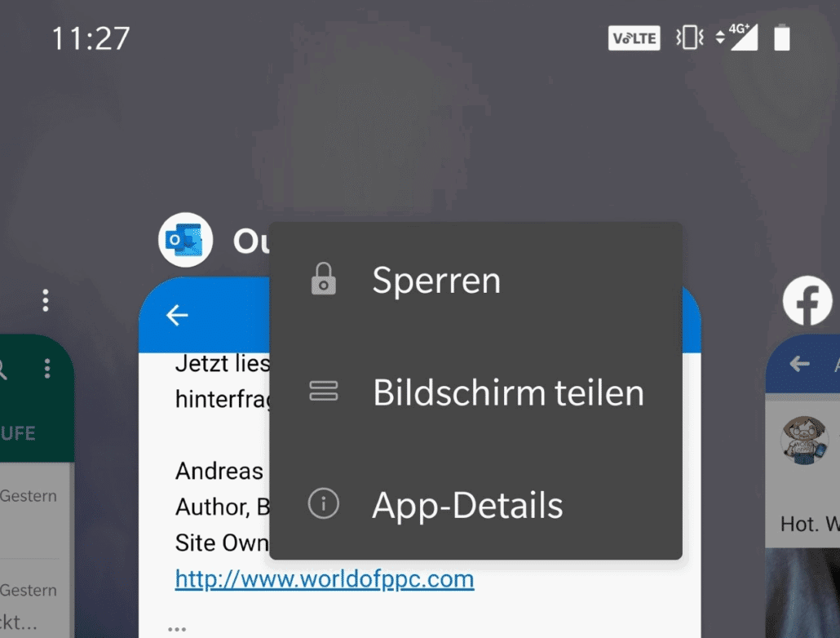
Task: Tap the upper 'Gestern' entry in green card
Action: (x=29, y=496)
